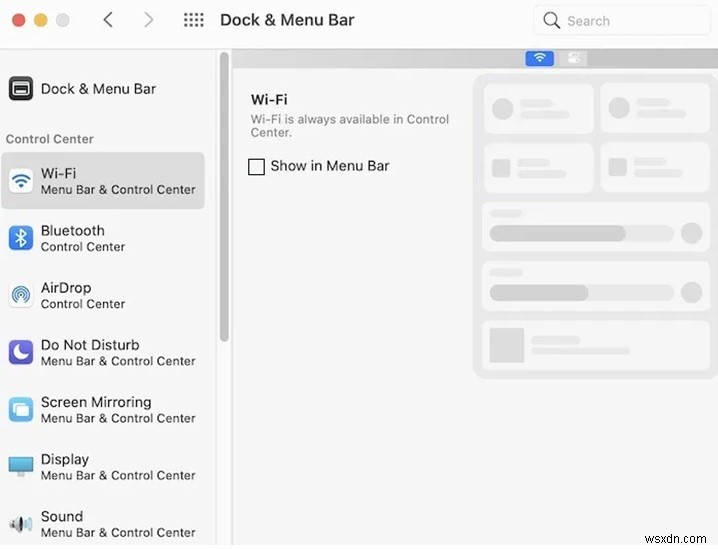Click the Wi-Fi sidebar icon
Image resolution: width=718 pixels, height=549 pixels.
21,181
